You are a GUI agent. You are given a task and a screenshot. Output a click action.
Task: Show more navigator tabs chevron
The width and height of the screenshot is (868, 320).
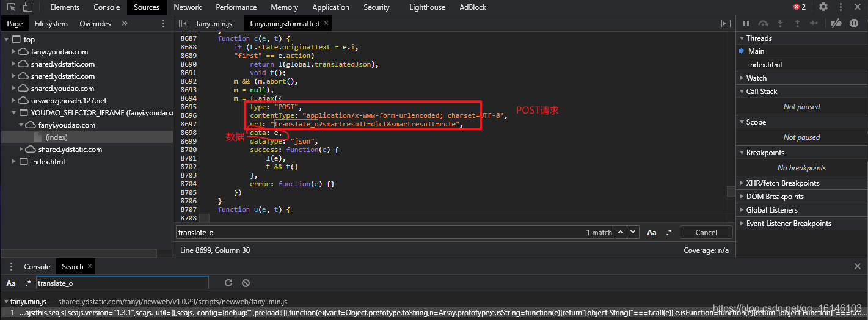pyautogui.click(x=125, y=23)
